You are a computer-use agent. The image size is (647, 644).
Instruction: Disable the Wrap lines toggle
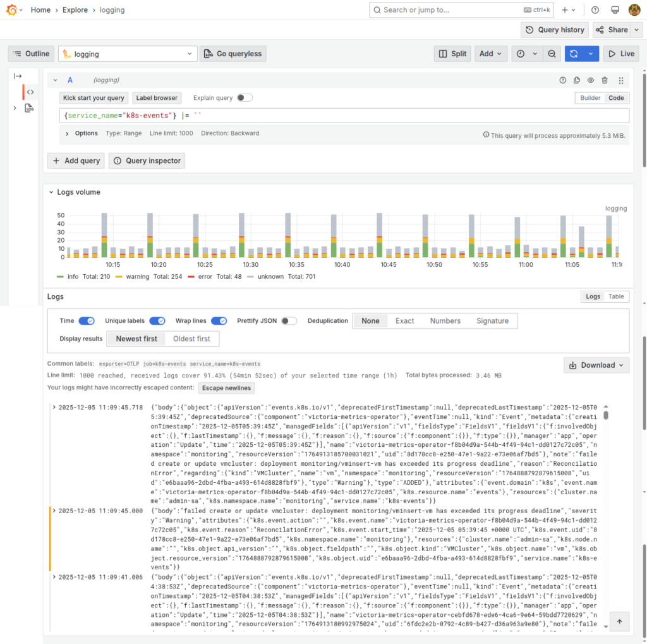pyautogui.click(x=219, y=321)
